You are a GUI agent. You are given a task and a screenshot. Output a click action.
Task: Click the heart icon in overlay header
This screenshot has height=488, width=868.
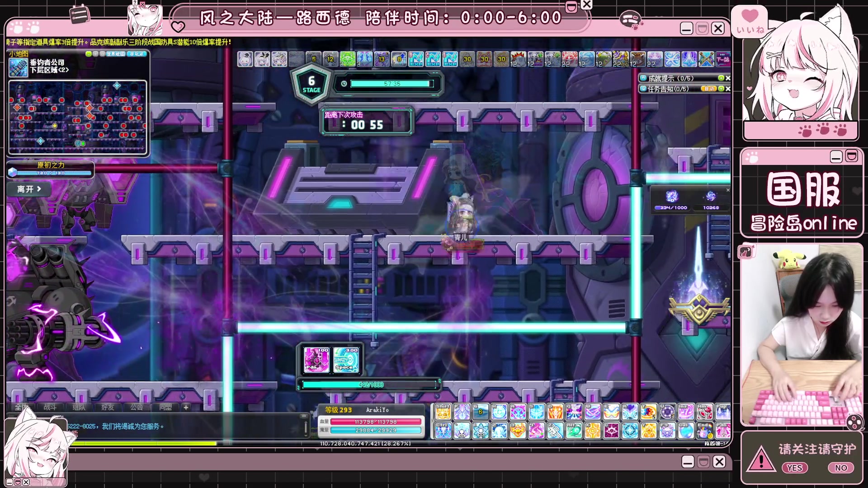[178, 27]
